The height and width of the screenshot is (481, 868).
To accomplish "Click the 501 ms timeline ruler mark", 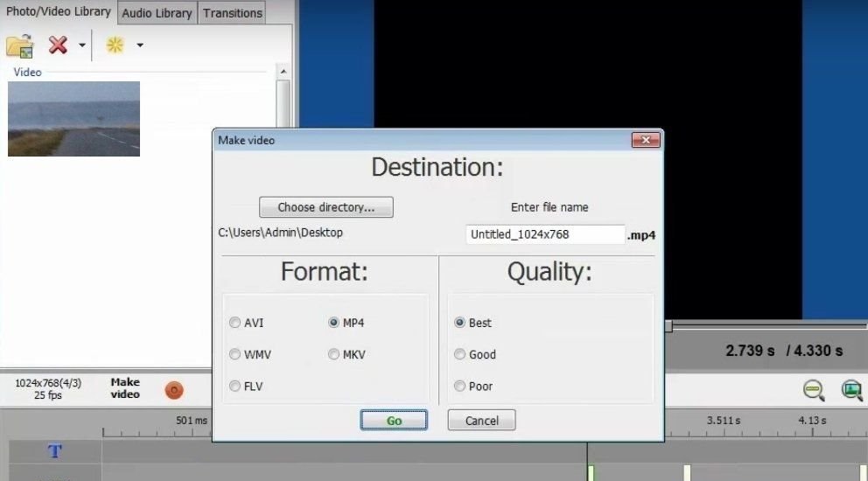I will click(x=192, y=421).
